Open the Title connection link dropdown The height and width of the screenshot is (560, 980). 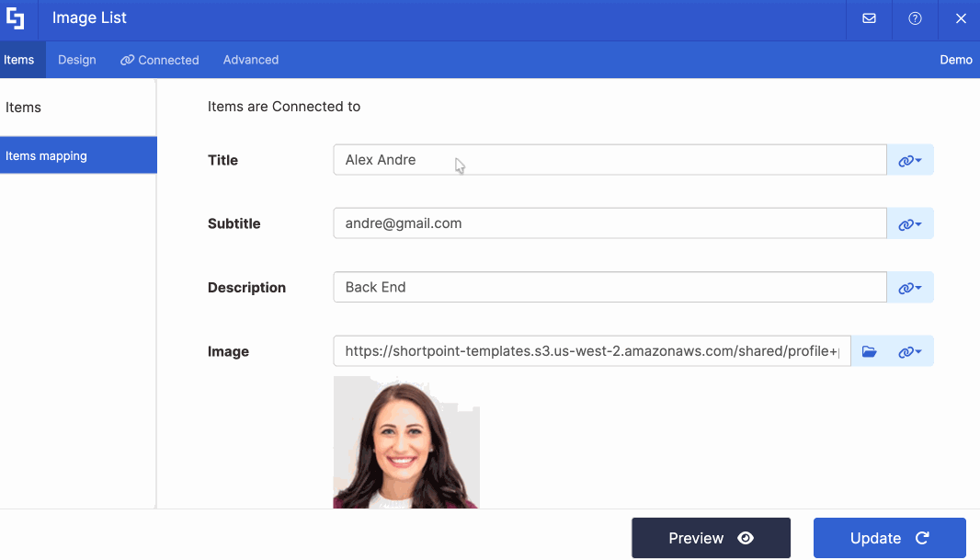click(910, 161)
